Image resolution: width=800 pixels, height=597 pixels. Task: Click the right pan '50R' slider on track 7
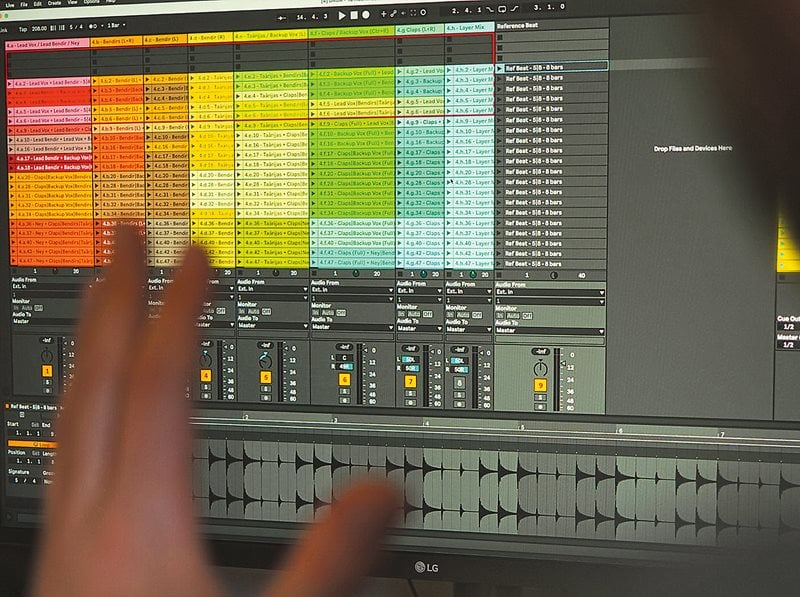tap(411, 368)
